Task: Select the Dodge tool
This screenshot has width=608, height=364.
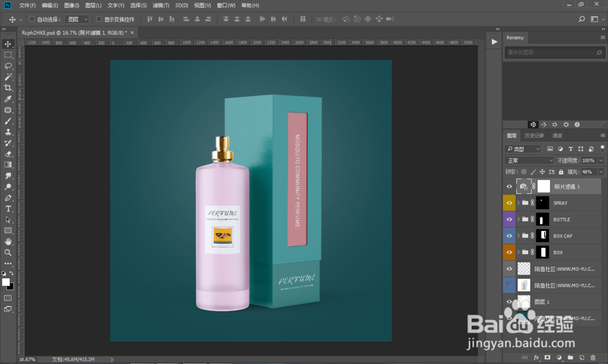Action: pos(8,187)
